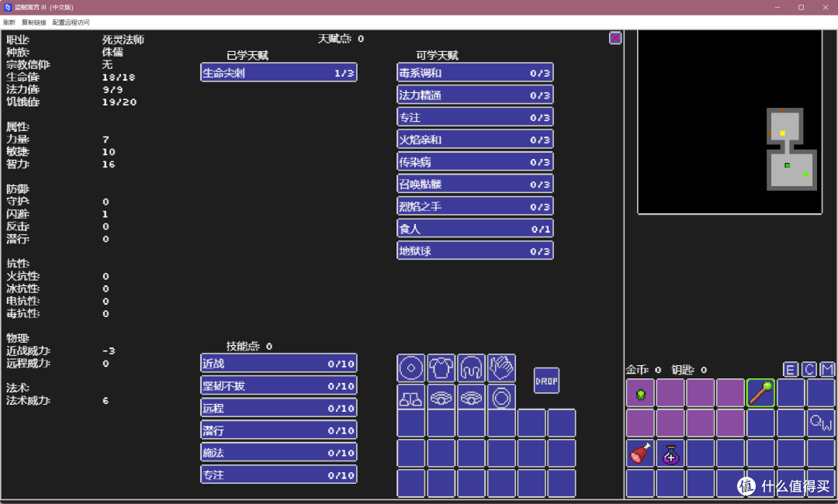Select the boots equipment slot
The width and height of the screenshot is (838, 504).
click(411, 398)
